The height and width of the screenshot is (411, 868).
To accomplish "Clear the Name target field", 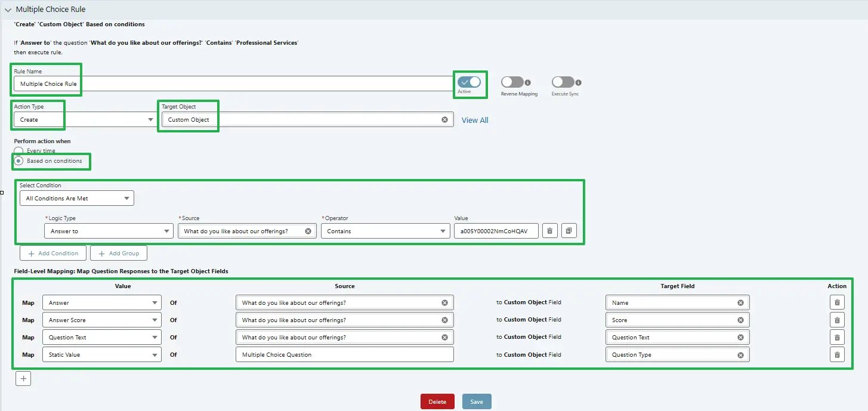I will (740, 302).
